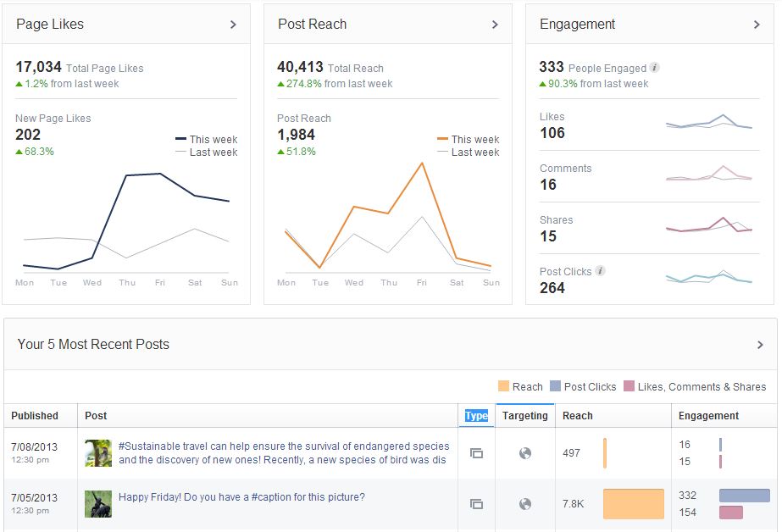Open the #Sustainable travel post link
The width and height of the screenshot is (782, 532).
pos(284,452)
